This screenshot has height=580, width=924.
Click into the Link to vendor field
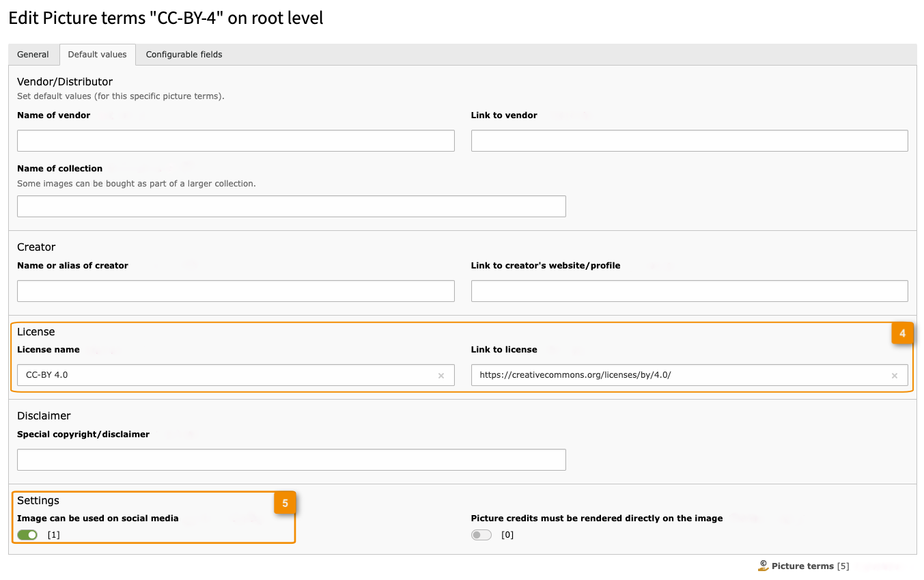689,141
